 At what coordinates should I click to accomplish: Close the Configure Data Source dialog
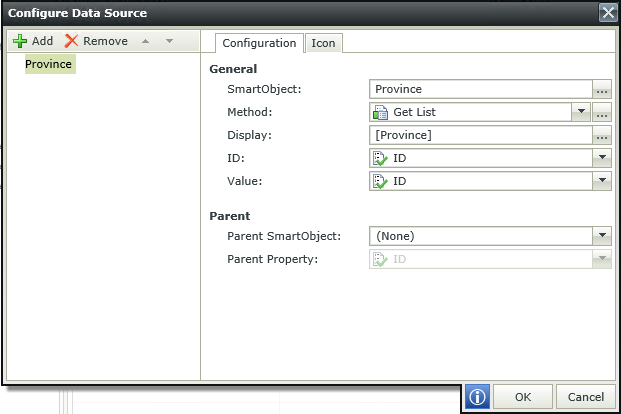coord(608,13)
